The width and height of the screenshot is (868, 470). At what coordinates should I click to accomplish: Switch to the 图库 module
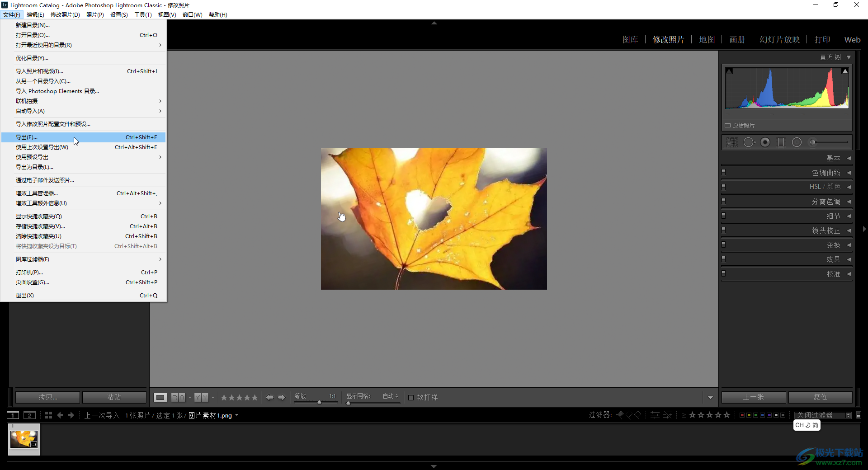tap(630, 40)
